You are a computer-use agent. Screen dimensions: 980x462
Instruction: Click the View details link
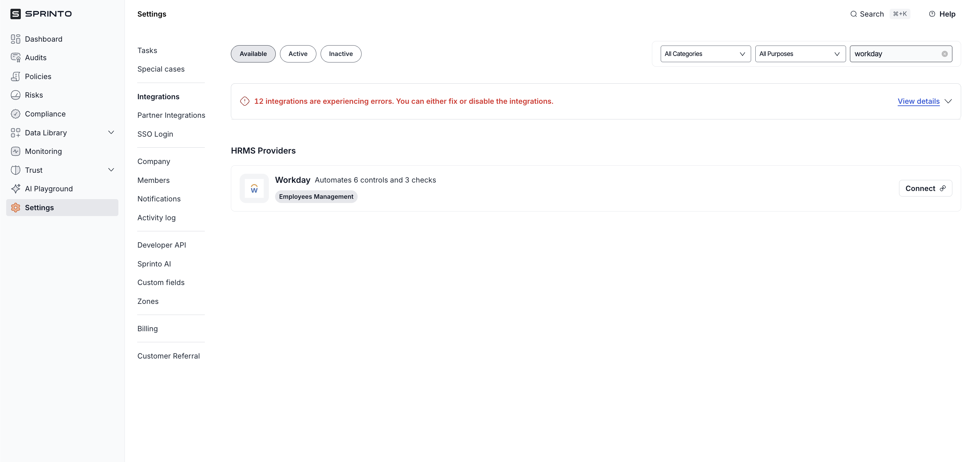918,101
